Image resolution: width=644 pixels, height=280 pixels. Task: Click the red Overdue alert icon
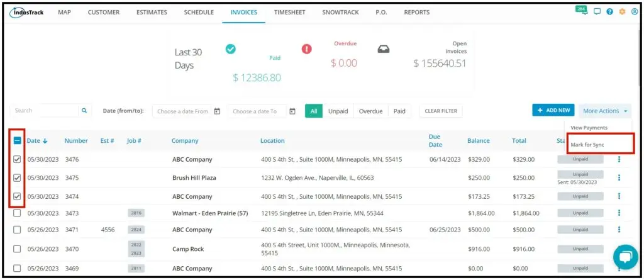tap(307, 49)
